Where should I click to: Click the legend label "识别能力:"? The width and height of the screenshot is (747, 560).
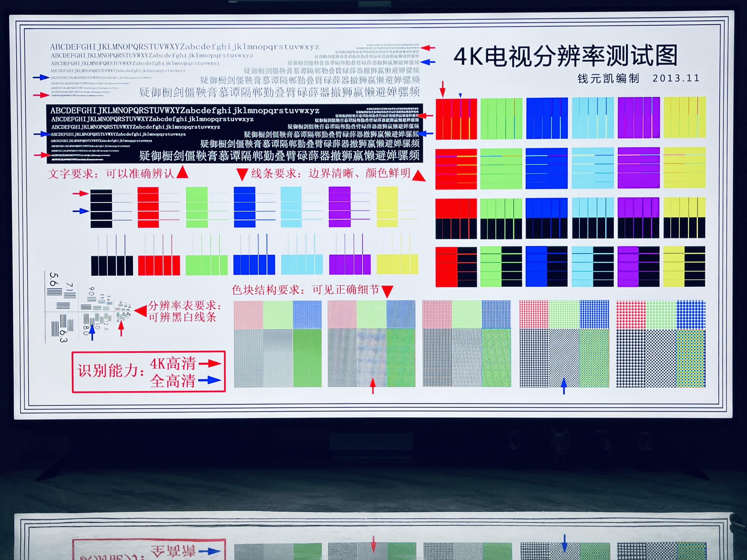click(111, 371)
